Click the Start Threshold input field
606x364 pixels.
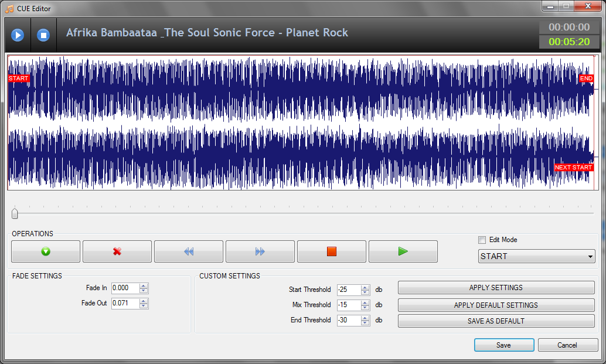(x=349, y=290)
